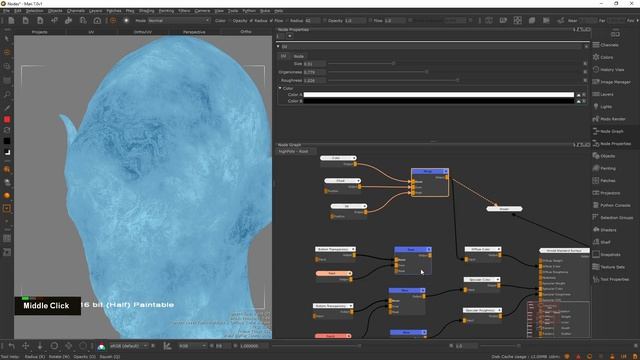Select the Merge node in graph
Screen dimensions: 640x360
click(x=430, y=182)
